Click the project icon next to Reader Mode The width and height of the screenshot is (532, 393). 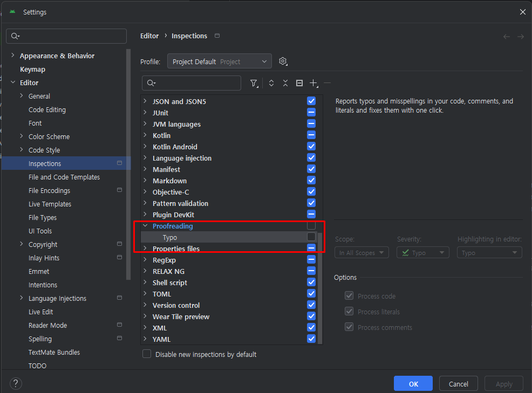(x=119, y=325)
